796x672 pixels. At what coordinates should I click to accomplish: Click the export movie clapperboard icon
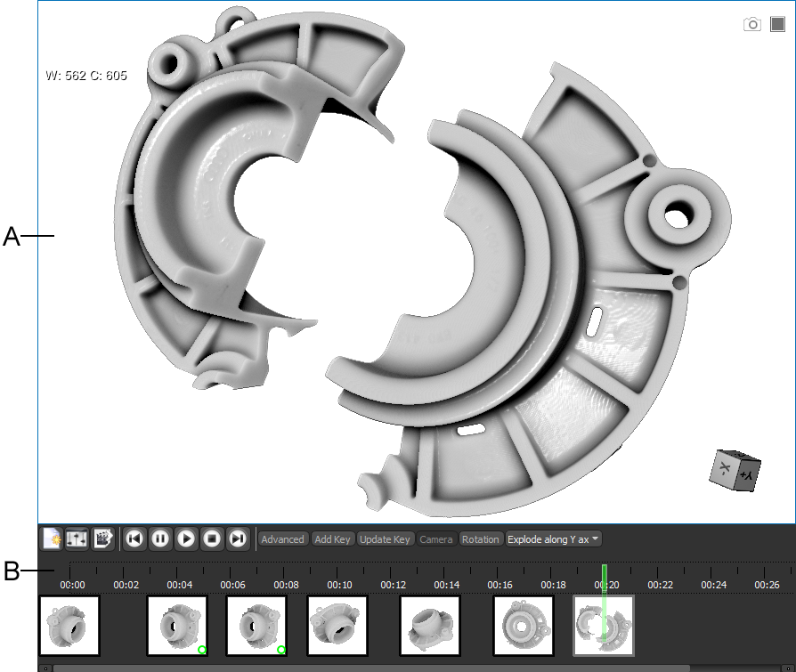103,538
